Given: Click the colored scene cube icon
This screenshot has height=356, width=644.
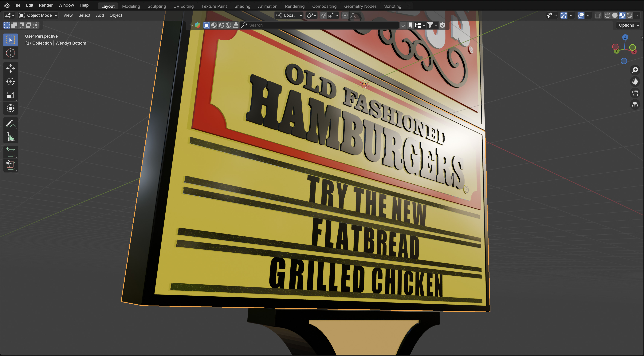Looking at the screenshot, I should pyautogui.click(x=198, y=25).
